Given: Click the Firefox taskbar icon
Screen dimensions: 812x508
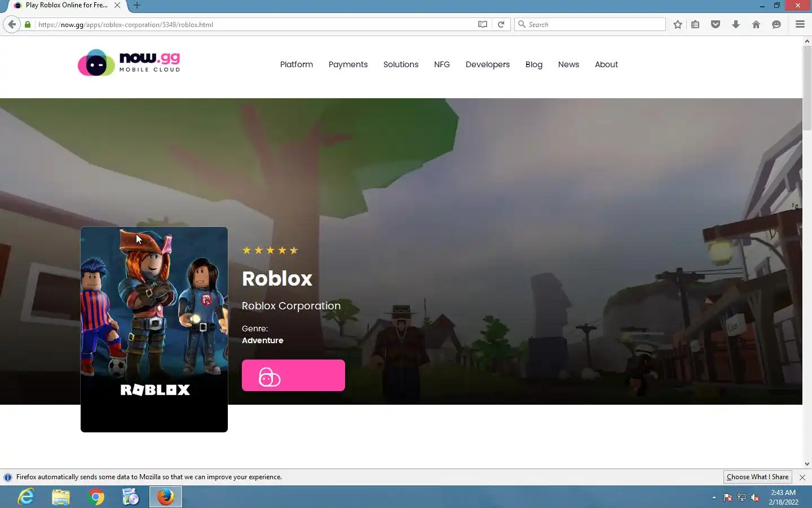Looking at the screenshot, I should pos(166,497).
